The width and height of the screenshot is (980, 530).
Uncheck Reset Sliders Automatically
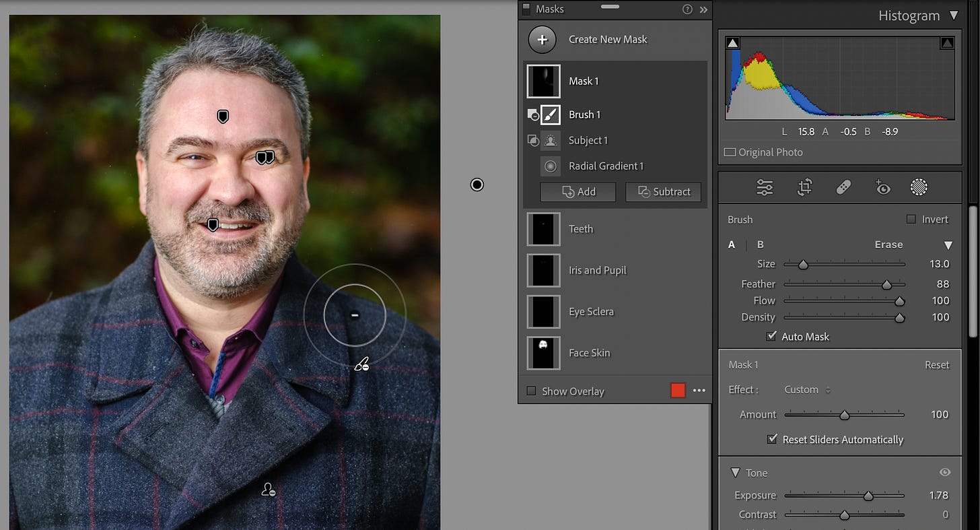pyautogui.click(x=772, y=439)
